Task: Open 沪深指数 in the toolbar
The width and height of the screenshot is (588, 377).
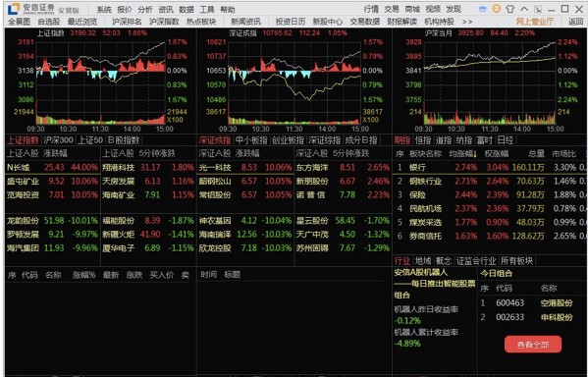Action: click(x=164, y=22)
